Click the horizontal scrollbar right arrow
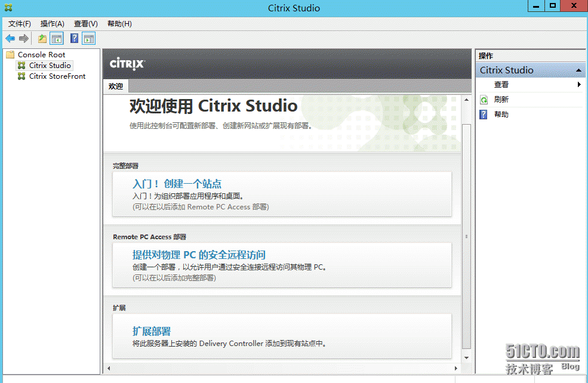 tap(456, 369)
